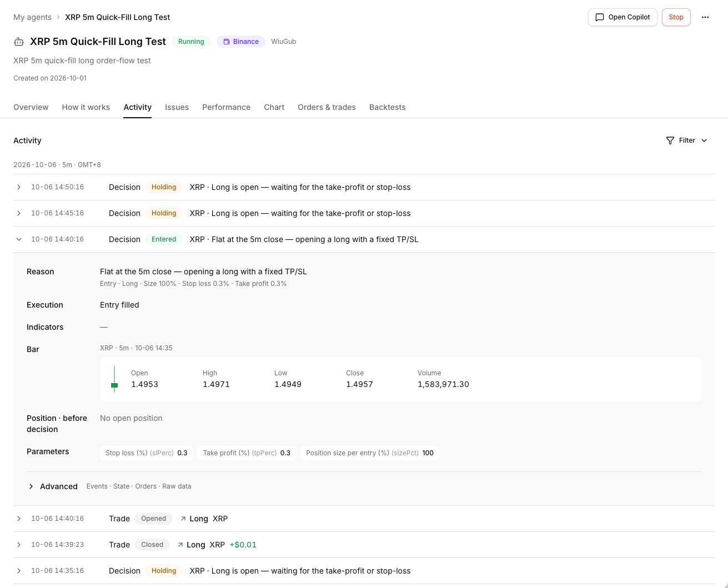Expand the 14:35:16 Holding decision row
Screen dimensions: 728x588
tap(19, 571)
